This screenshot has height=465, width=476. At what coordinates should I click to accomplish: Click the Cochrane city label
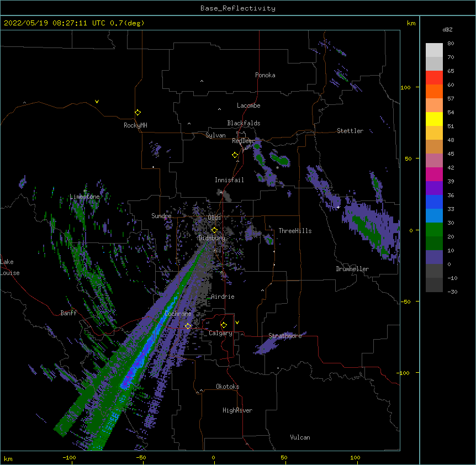(178, 314)
